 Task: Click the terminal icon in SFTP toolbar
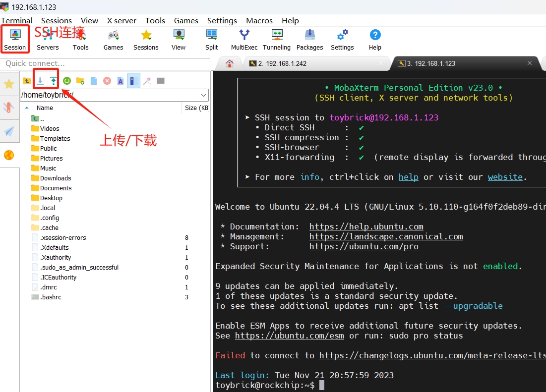coord(161,81)
